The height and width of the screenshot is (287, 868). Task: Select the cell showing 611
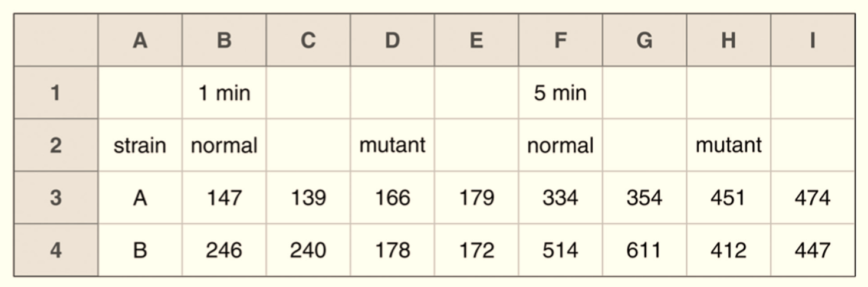tap(644, 250)
